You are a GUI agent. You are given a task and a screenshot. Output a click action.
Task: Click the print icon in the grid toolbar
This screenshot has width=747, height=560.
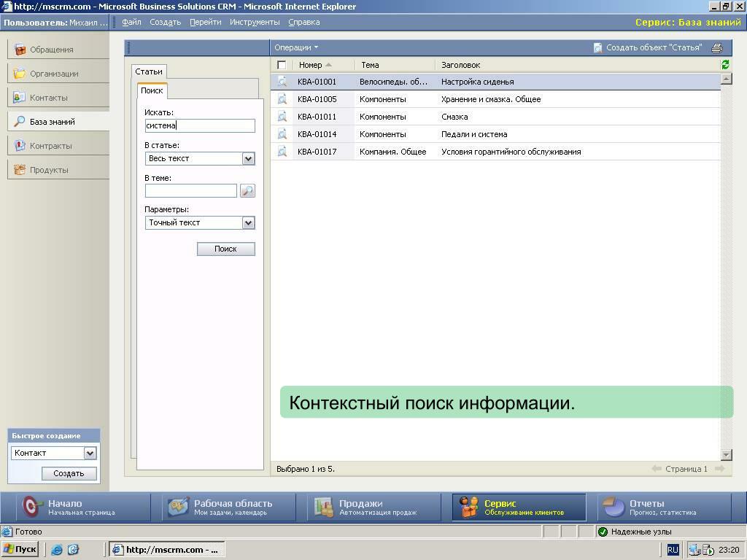point(717,47)
